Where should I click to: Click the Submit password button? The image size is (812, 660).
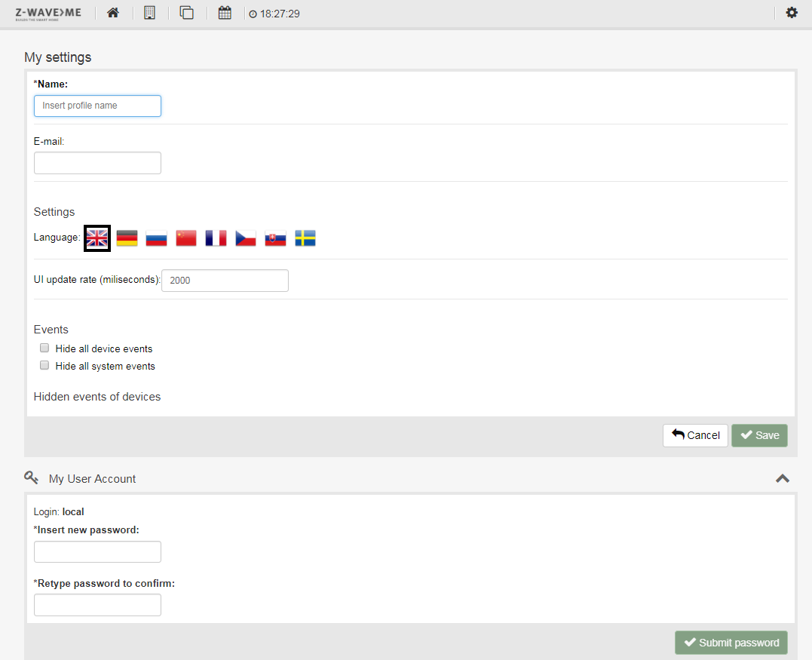pos(731,643)
